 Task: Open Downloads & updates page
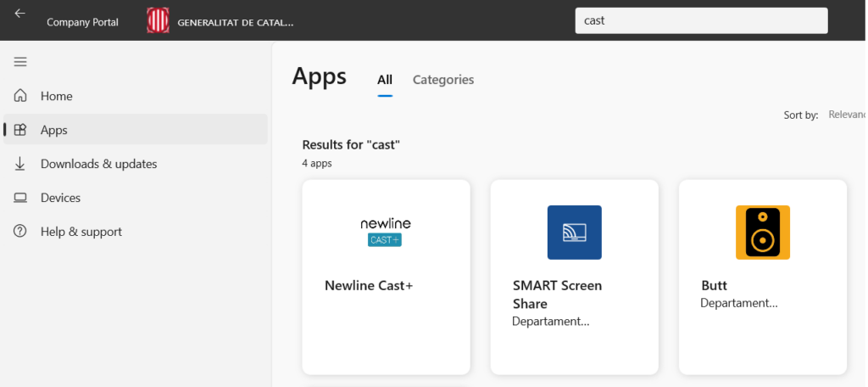tap(98, 164)
